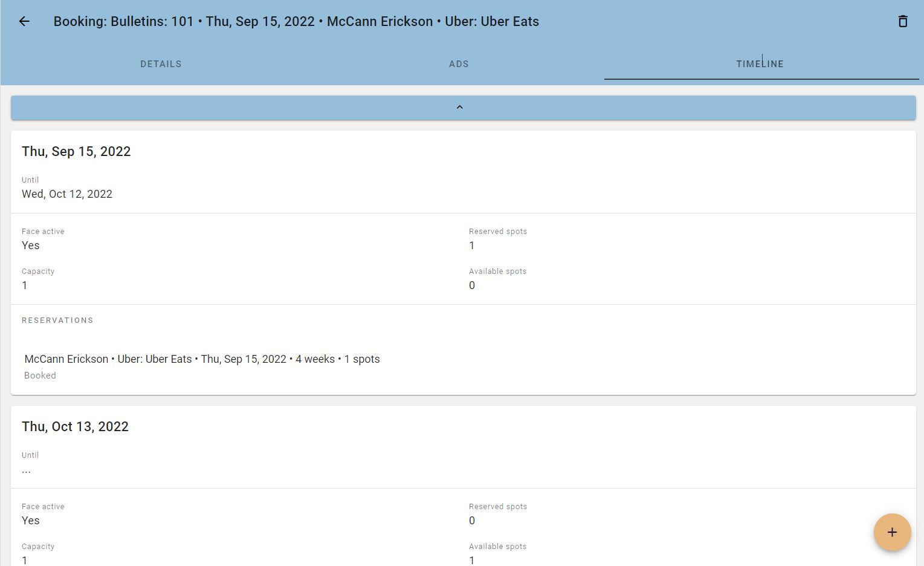
Task: Click the orange plus add button
Action: (x=892, y=532)
